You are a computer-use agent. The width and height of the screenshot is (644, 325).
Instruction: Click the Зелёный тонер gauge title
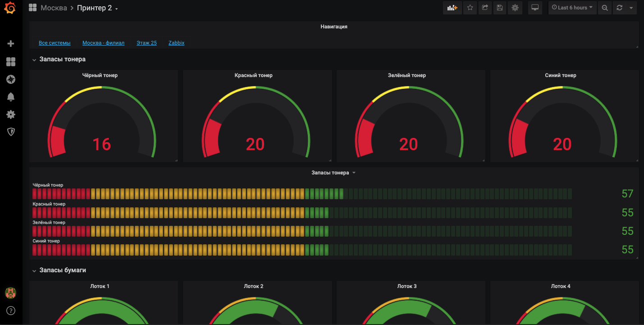point(407,75)
